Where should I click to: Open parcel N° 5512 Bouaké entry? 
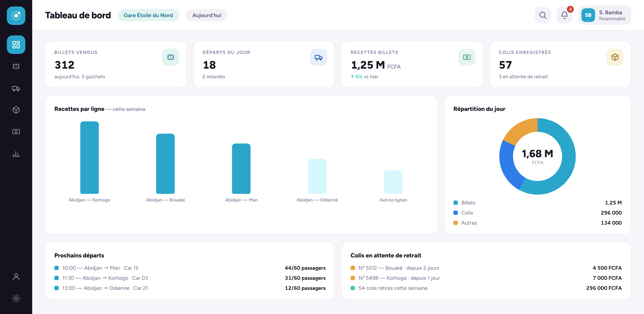[486, 268]
